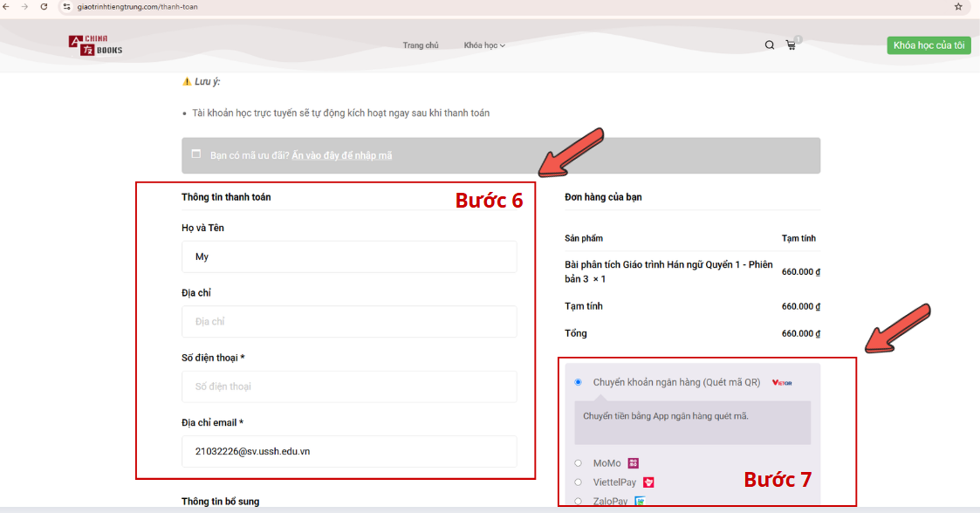Select the MoMo payment option

577,462
